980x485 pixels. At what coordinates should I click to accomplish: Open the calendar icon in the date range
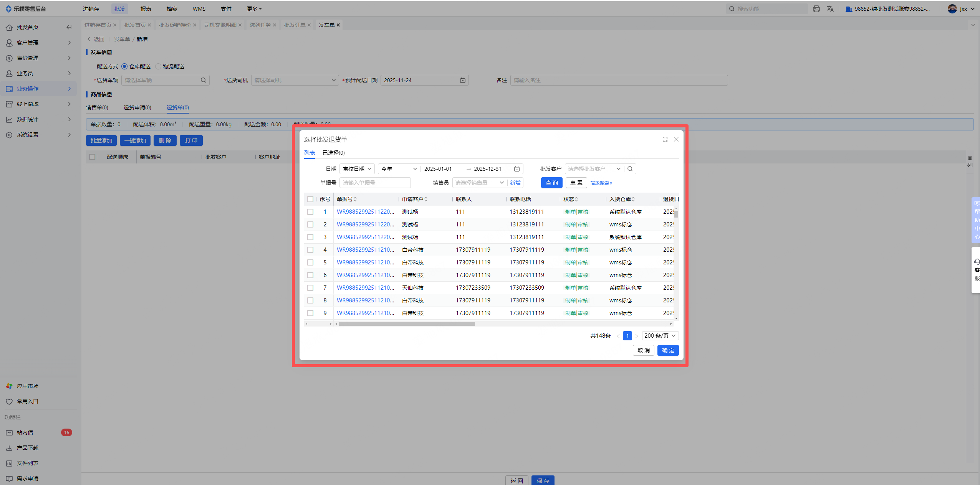pyautogui.click(x=517, y=169)
